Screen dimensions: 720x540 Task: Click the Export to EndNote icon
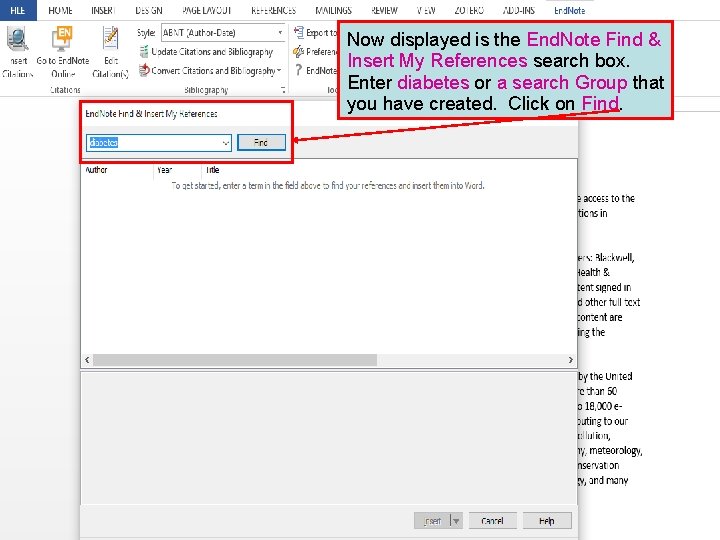click(x=299, y=33)
